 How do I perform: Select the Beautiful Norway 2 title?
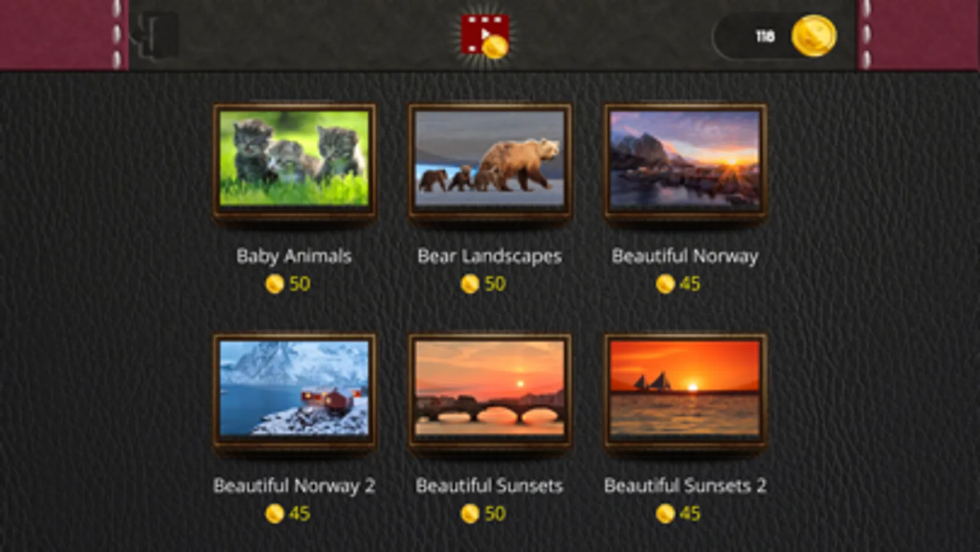click(294, 486)
